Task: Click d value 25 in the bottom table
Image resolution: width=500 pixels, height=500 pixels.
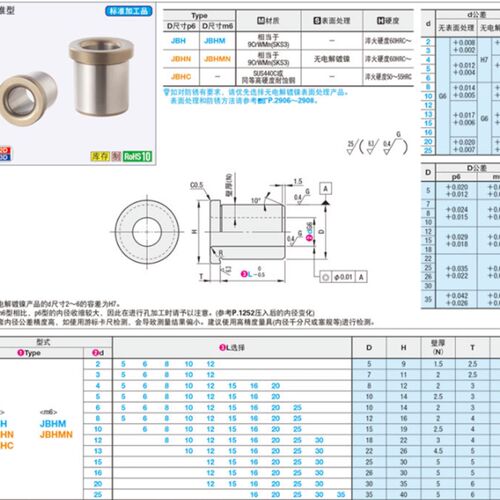Action: point(98,495)
